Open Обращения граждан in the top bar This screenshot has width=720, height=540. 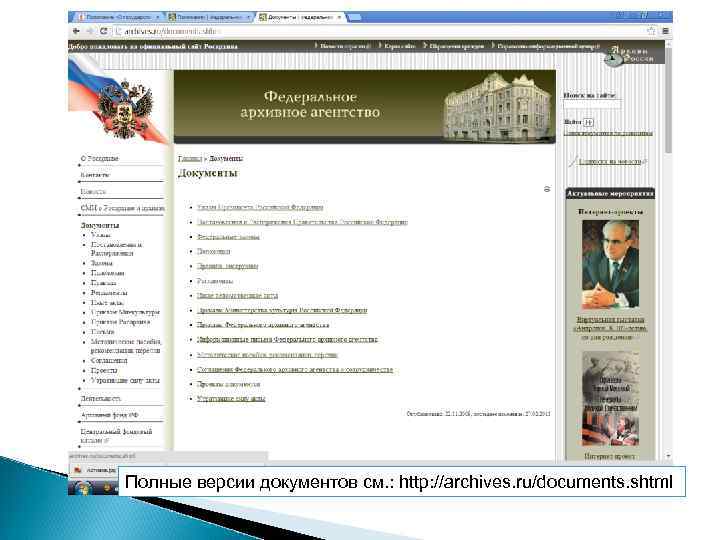456,46
